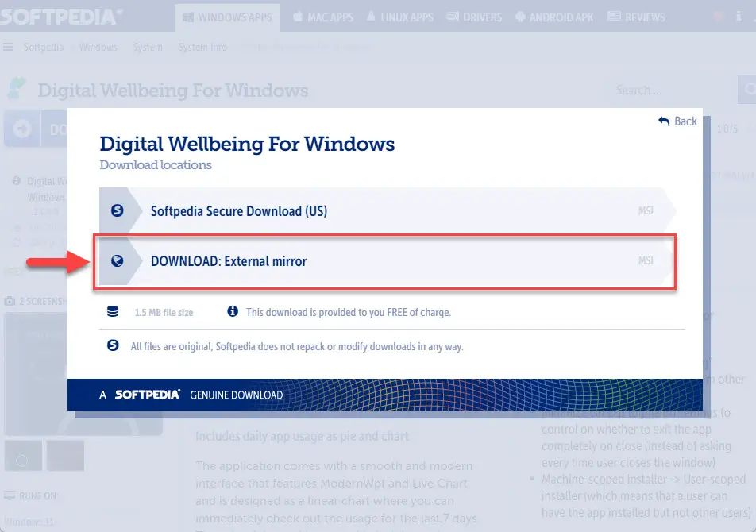Click the Back link in the dialog
756x532 pixels.
point(677,121)
